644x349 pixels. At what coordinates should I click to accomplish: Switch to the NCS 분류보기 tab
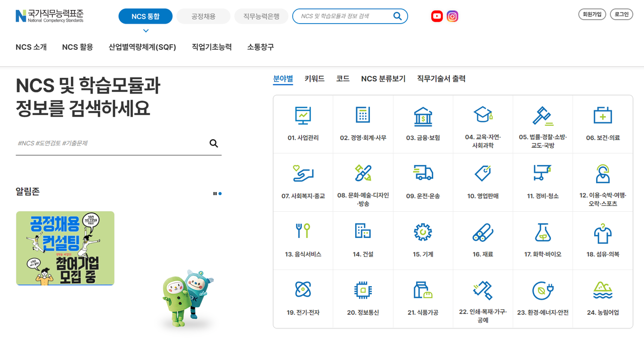[x=383, y=79]
